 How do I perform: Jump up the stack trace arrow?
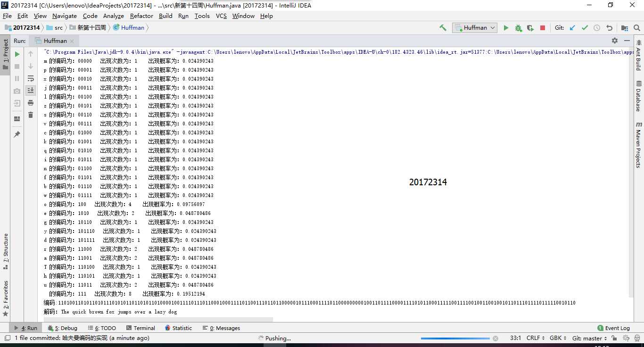[x=31, y=54]
